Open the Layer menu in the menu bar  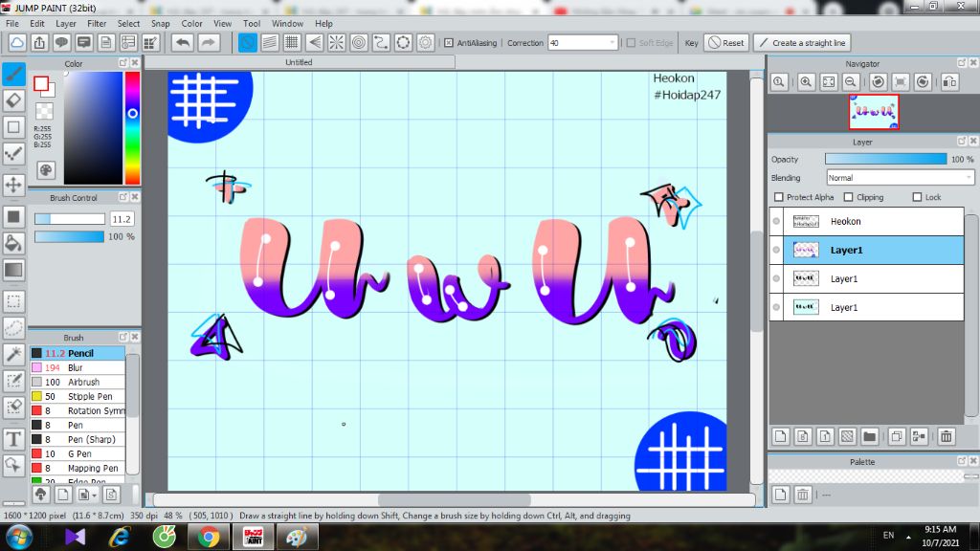point(66,23)
